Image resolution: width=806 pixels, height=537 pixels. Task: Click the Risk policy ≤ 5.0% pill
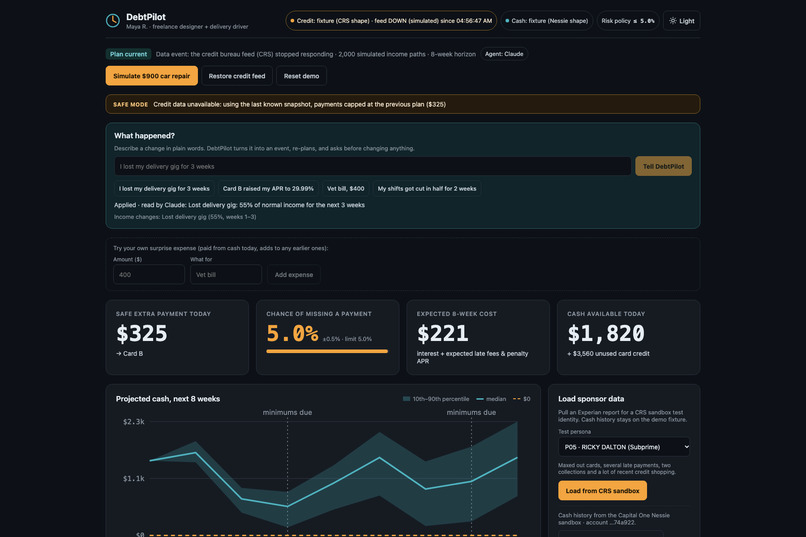click(628, 21)
